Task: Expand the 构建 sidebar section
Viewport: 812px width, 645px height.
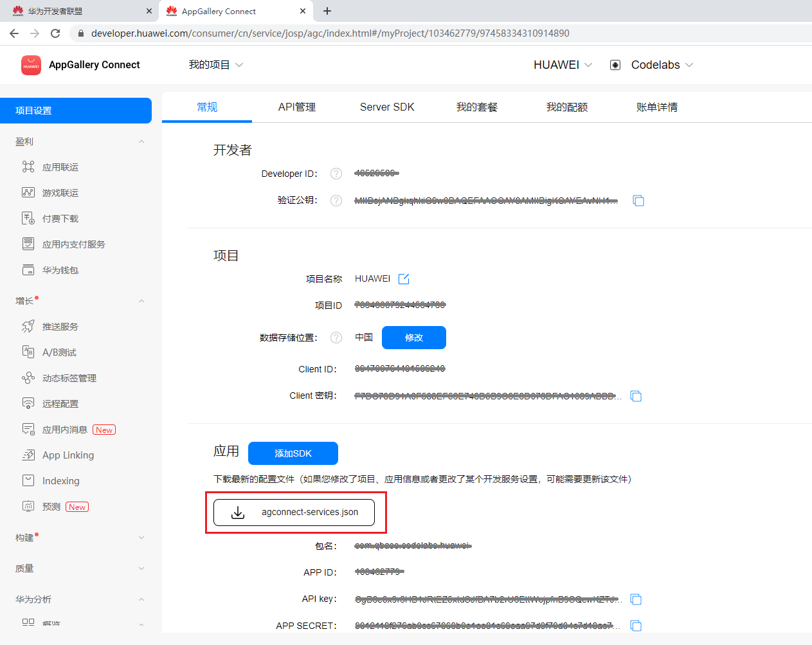Action: pos(141,538)
